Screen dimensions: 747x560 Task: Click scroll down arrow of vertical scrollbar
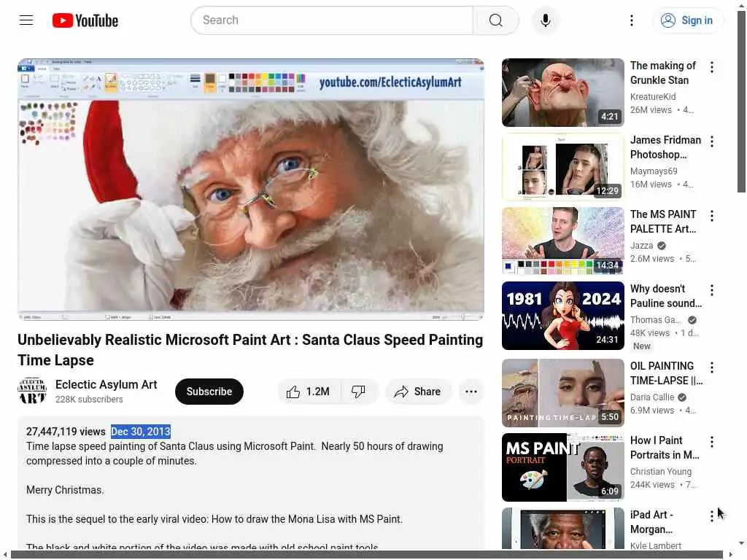(x=741, y=543)
